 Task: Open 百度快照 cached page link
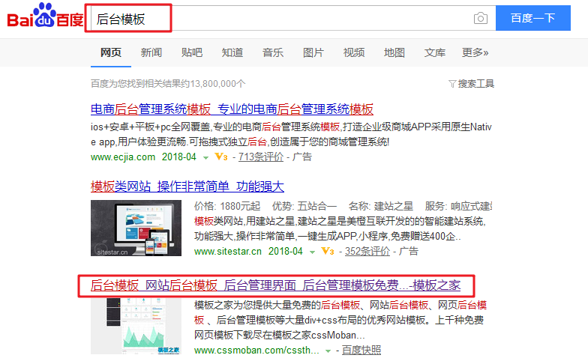361,351
